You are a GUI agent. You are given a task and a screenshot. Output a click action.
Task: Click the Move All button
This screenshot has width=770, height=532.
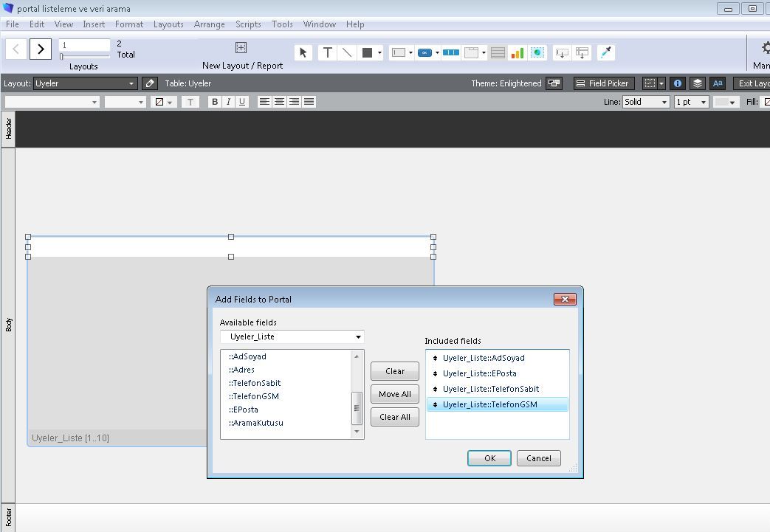click(x=394, y=394)
